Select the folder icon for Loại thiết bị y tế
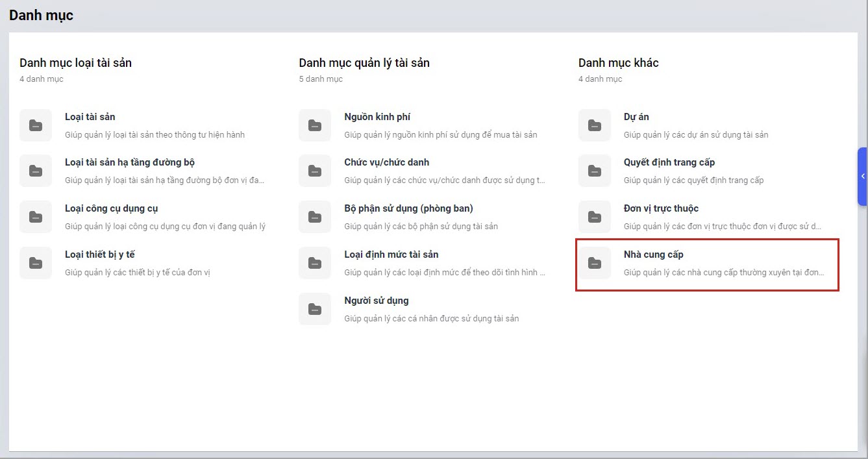The image size is (868, 459). 36,263
